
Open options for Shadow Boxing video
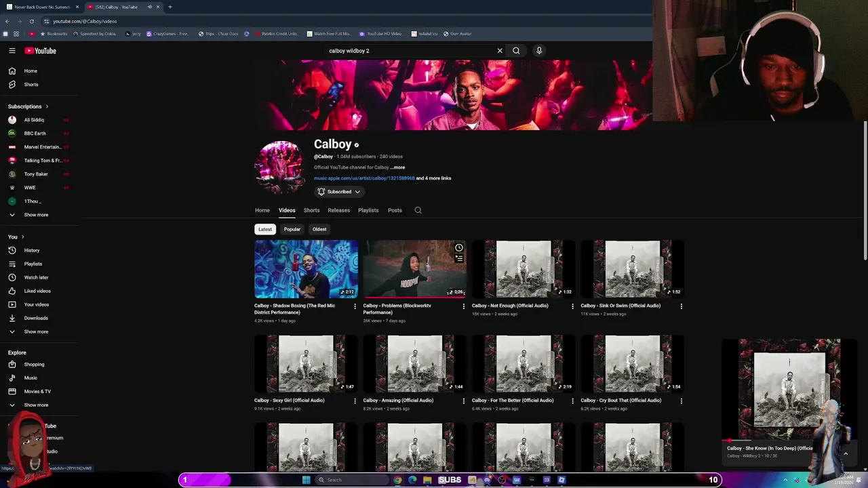pyautogui.click(x=355, y=306)
